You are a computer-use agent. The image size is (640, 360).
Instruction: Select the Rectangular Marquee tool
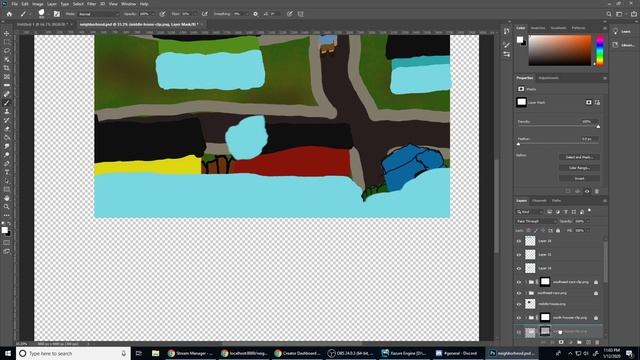pyautogui.click(x=7, y=42)
